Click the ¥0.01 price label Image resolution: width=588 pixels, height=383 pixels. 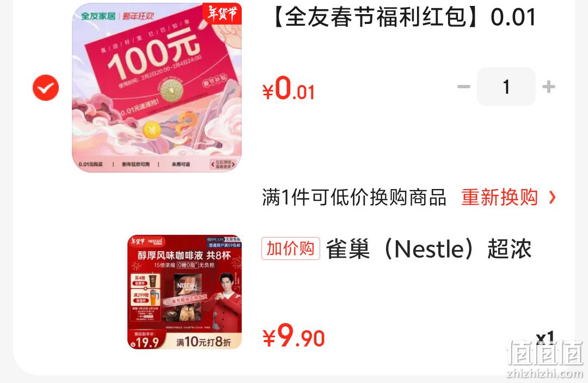pos(289,88)
